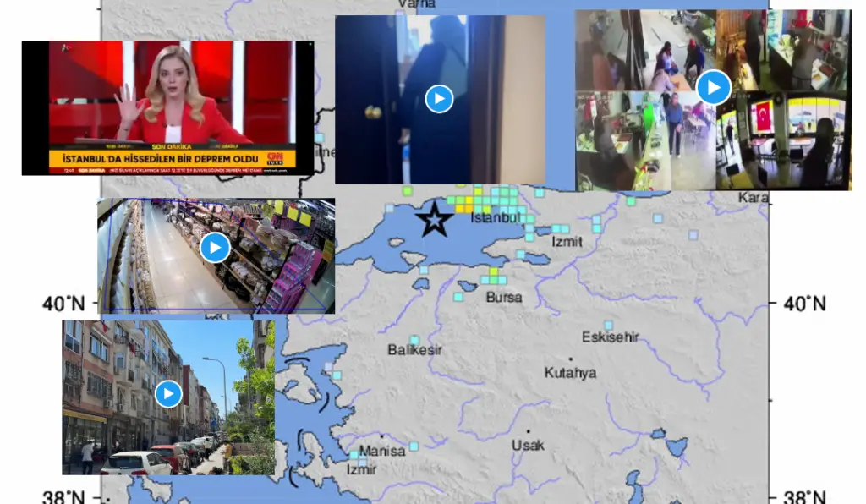Viewport: 866px width, 504px height.
Task: Select the Izmit city label
Action: [x=567, y=242]
